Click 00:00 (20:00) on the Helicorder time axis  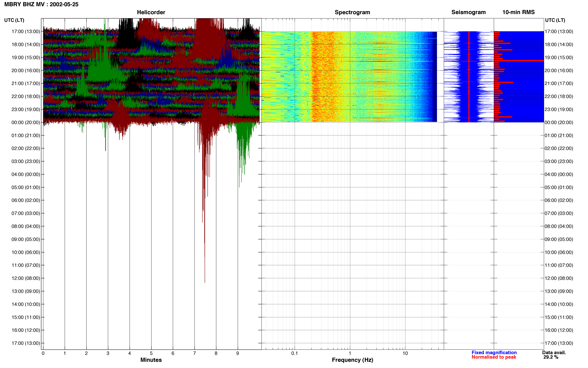[x=26, y=122]
